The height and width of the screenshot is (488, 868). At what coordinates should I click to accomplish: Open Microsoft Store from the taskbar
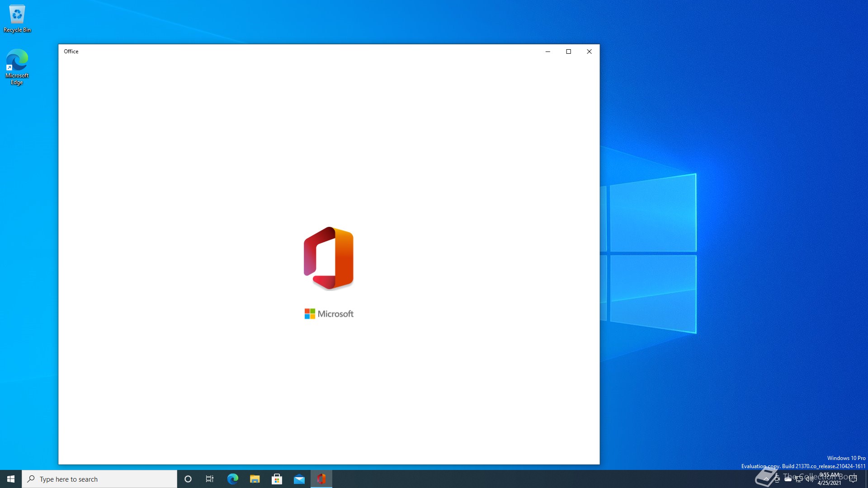277,479
